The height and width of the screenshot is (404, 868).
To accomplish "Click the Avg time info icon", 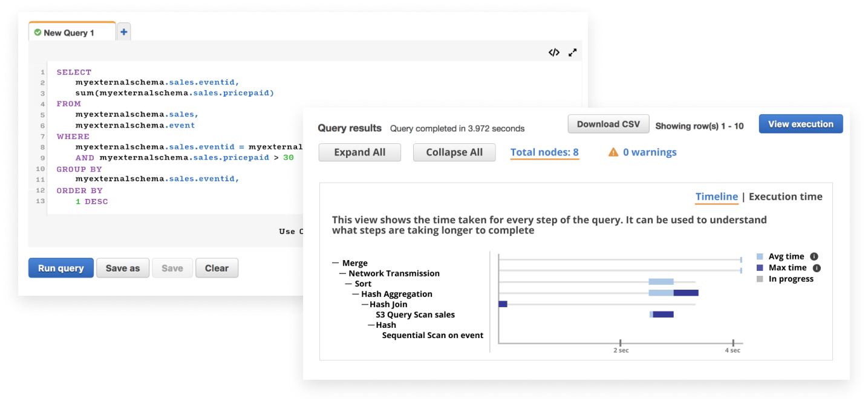I will [x=814, y=256].
